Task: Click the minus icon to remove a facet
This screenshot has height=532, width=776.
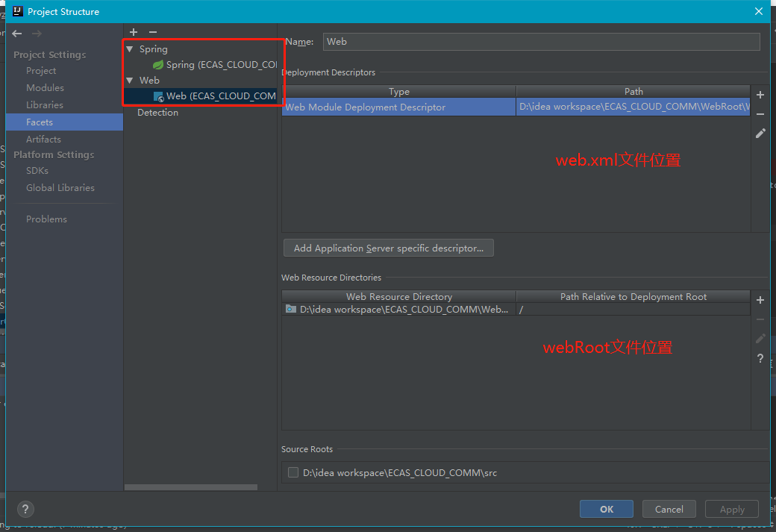Action: [x=152, y=32]
